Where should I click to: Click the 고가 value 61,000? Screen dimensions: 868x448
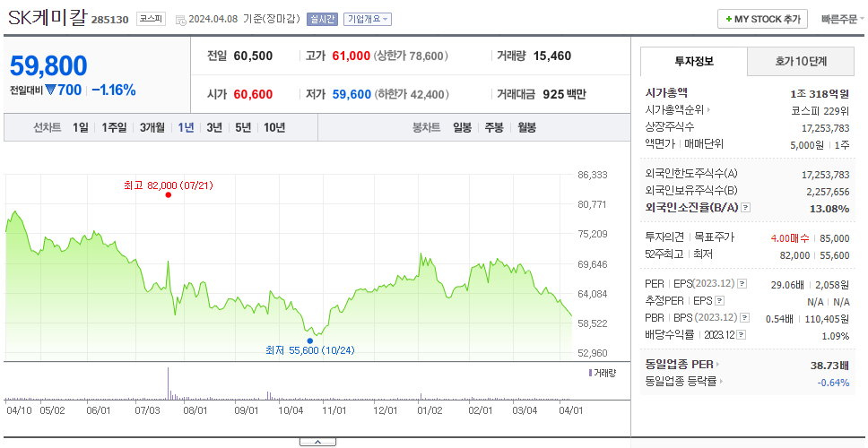(351, 56)
